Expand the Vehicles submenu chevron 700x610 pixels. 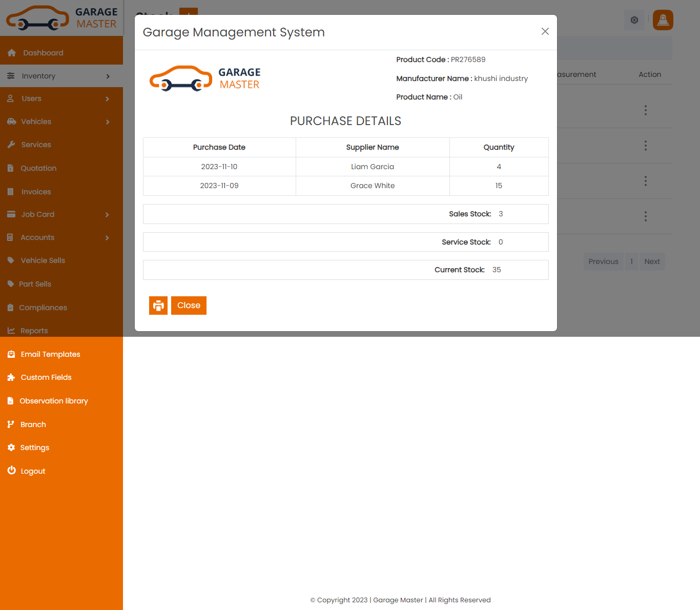108,122
